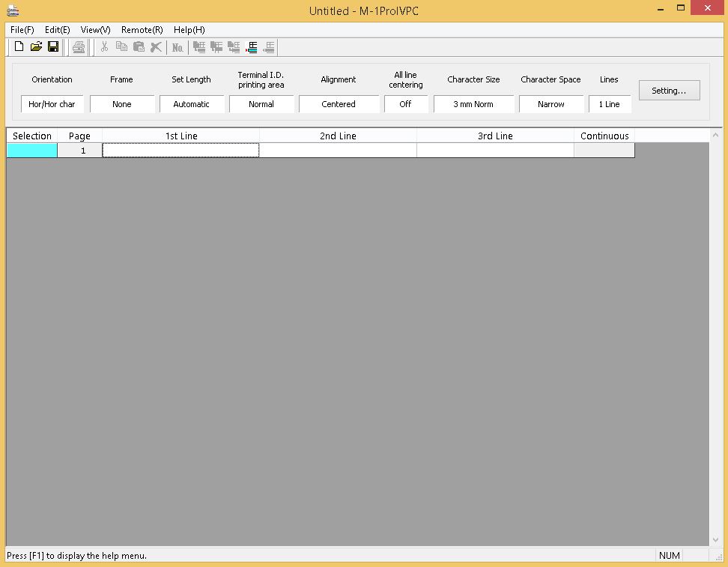728x567 pixels.
Task: Toggle the All line centering Off field
Action: click(x=405, y=104)
